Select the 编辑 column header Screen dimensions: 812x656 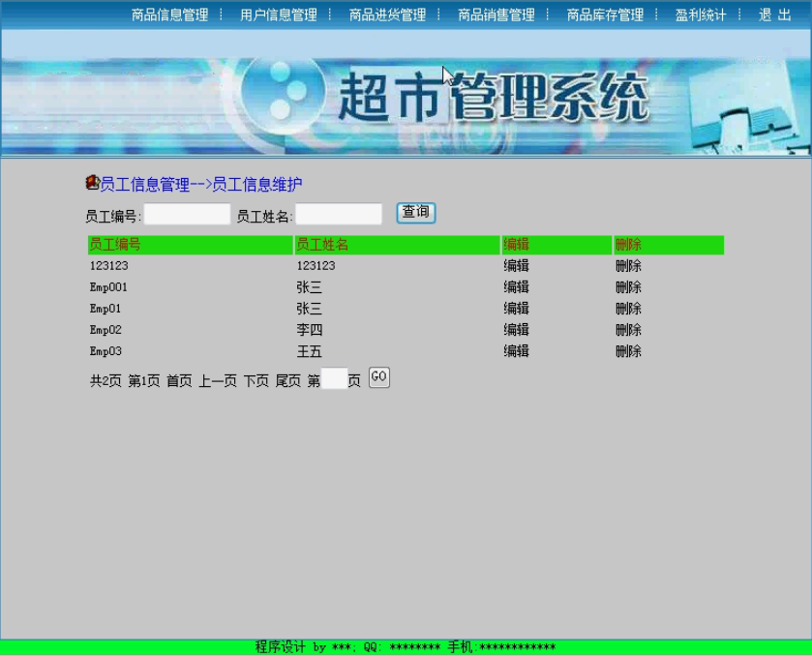[556, 245]
